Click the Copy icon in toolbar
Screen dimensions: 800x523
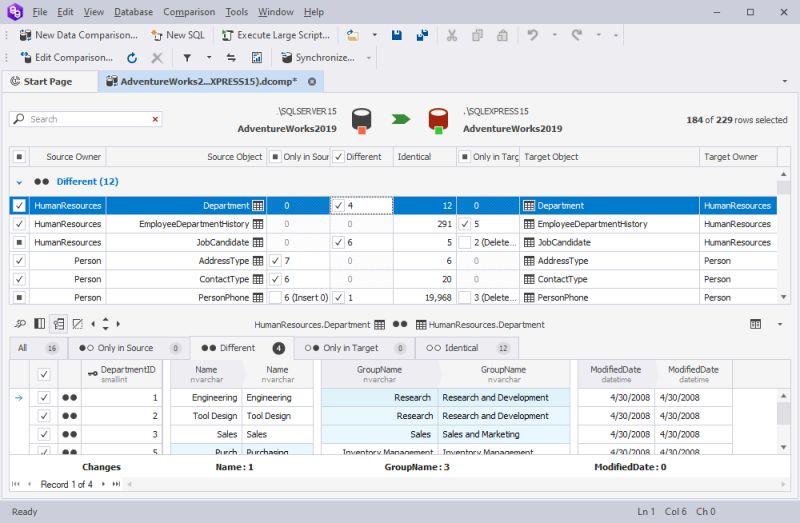(x=478, y=35)
